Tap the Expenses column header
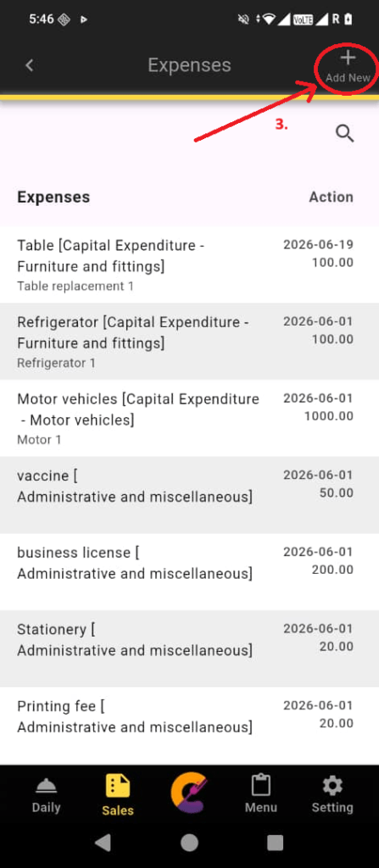Viewport: 379px width, 868px height. [53, 197]
